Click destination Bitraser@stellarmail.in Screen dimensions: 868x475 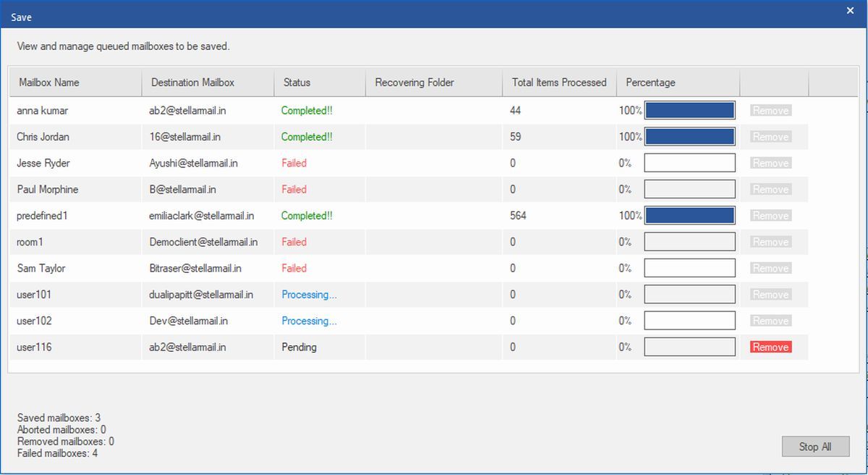[195, 268]
